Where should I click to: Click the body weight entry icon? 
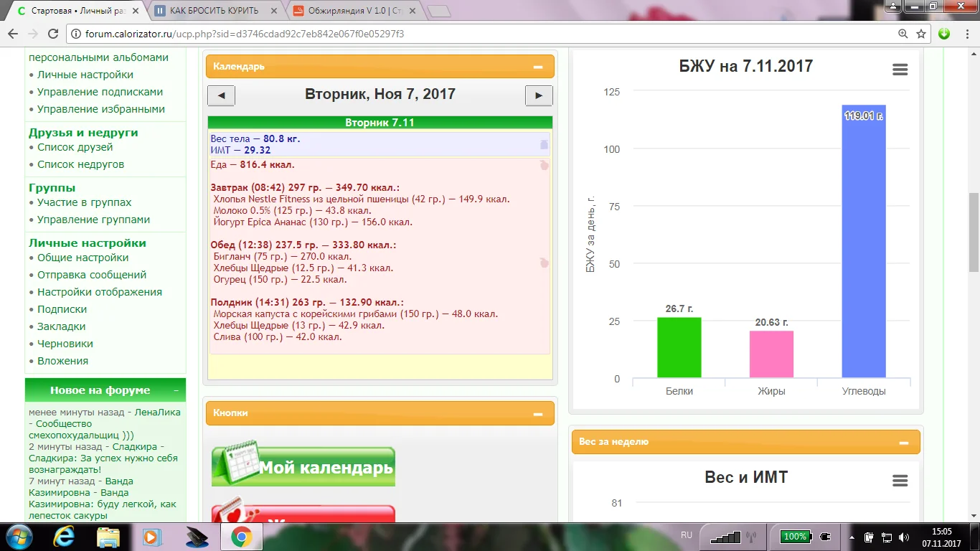[x=544, y=144]
